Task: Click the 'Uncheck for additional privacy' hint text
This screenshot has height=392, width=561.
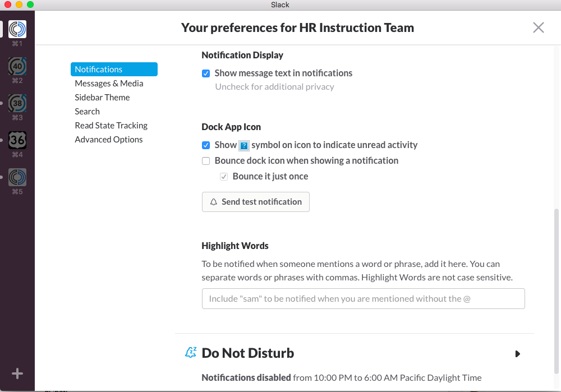Action: tap(274, 87)
